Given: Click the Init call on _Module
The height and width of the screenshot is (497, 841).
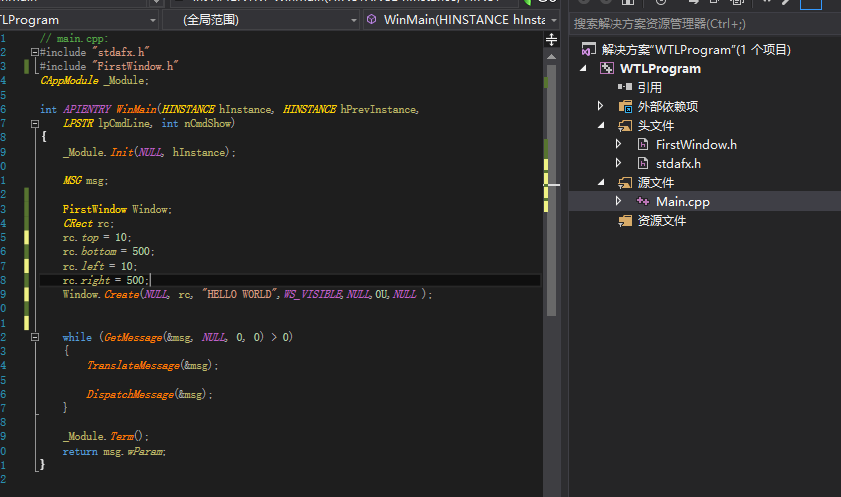Looking at the screenshot, I should coord(122,152).
